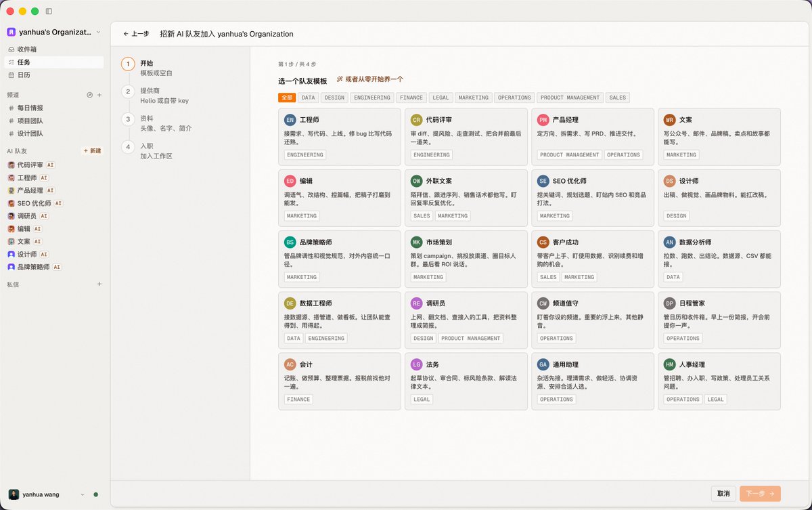Filter templates by MARKETING tag
The image size is (812, 510).
(x=474, y=98)
